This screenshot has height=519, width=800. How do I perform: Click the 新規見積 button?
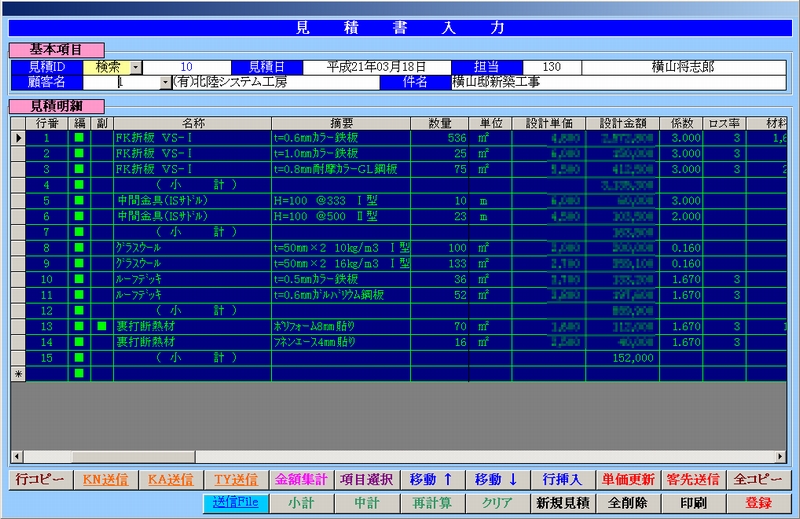pyautogui.click(x=563, y=503)
